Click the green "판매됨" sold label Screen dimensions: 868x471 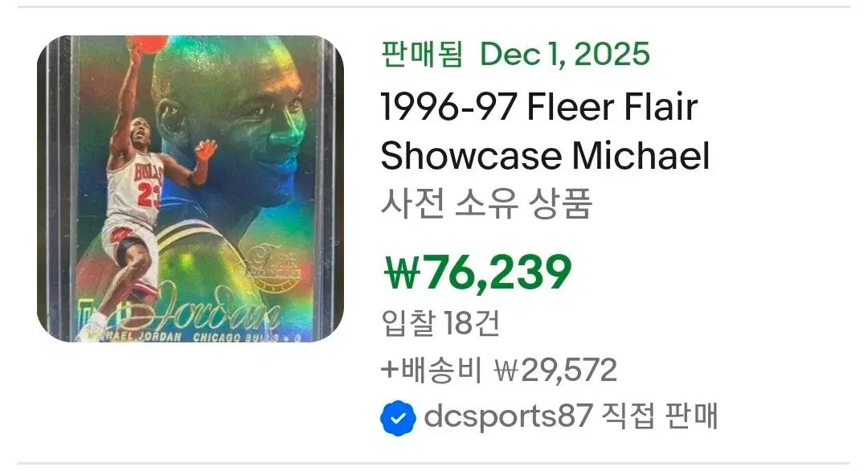pyautogui.click(x=422, y=55)
